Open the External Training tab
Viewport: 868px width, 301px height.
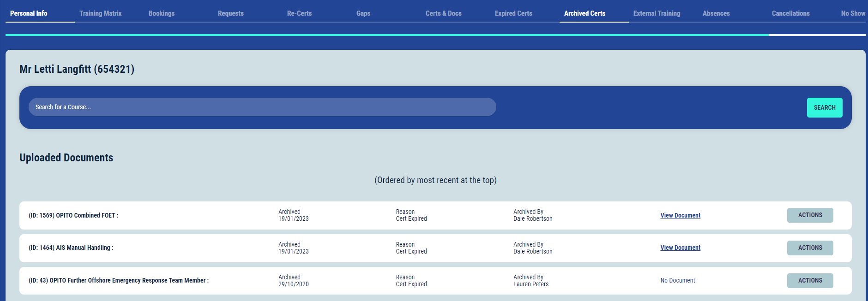pyautogui.click(x=657, y=13)
